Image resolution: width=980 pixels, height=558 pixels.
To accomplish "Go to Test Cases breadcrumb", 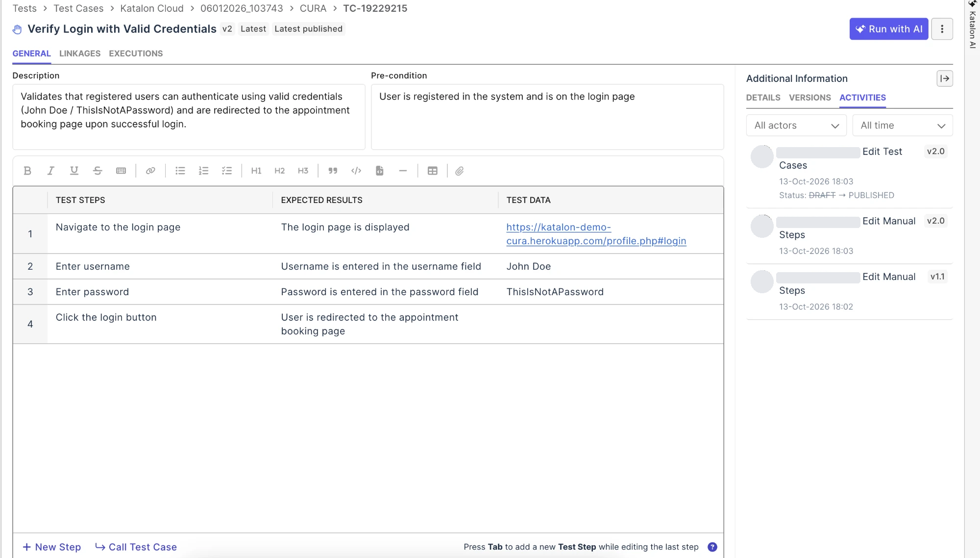I will coord(78,8).
